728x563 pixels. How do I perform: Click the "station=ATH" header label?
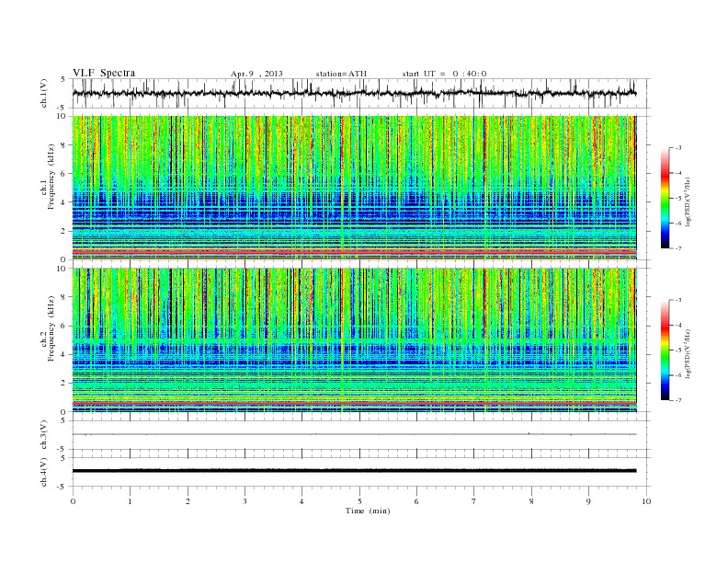(x=341, y=74)
